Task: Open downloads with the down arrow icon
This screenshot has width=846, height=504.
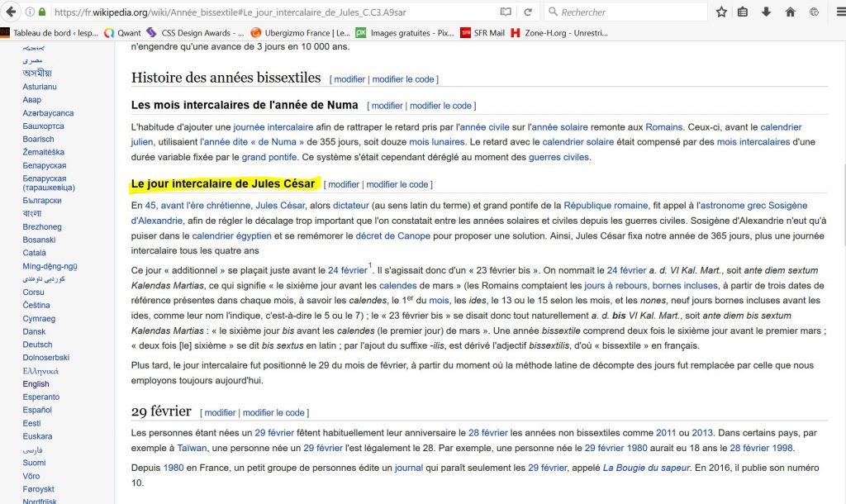Action: click(767, 12)
